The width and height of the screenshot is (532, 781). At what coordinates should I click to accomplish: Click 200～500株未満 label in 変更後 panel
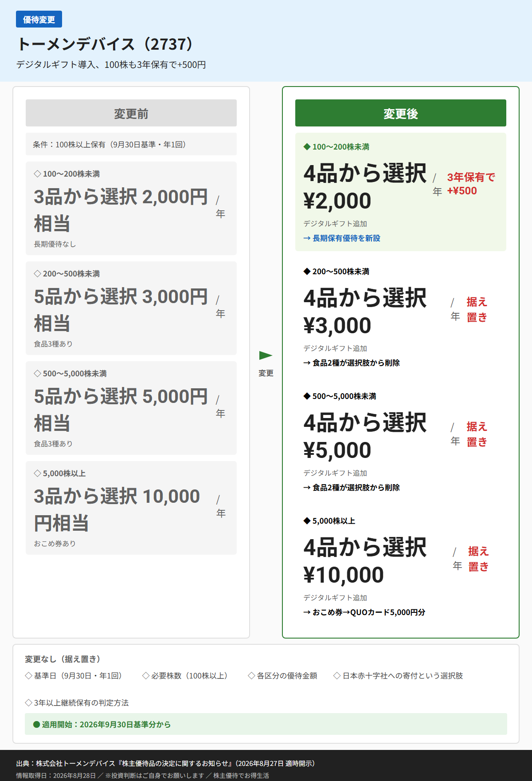(x=336, y=272)
